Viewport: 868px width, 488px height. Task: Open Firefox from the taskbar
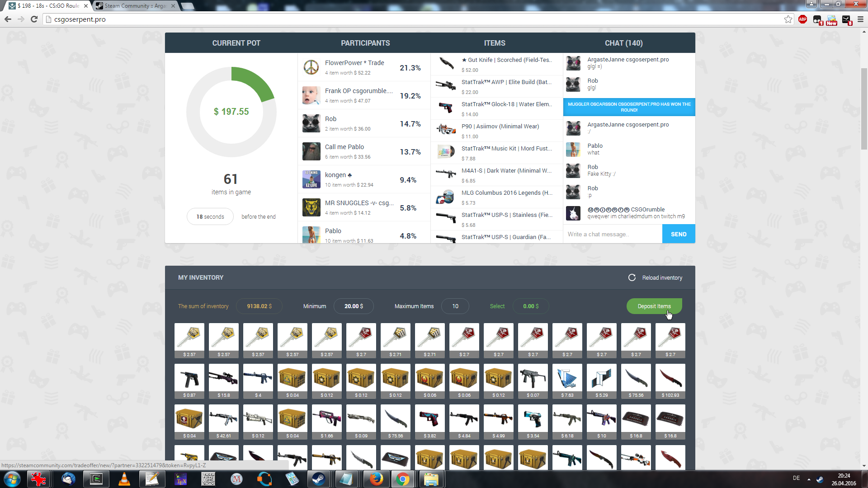(x=376, y=479)
